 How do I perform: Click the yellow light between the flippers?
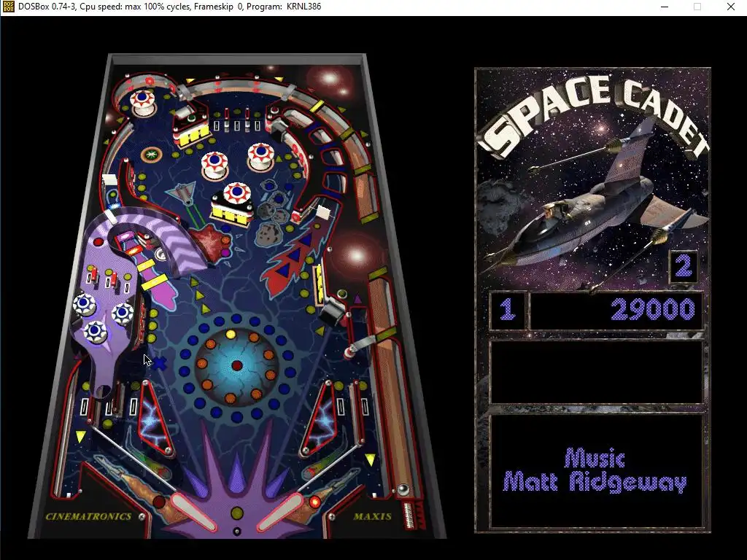pos(237,513)
